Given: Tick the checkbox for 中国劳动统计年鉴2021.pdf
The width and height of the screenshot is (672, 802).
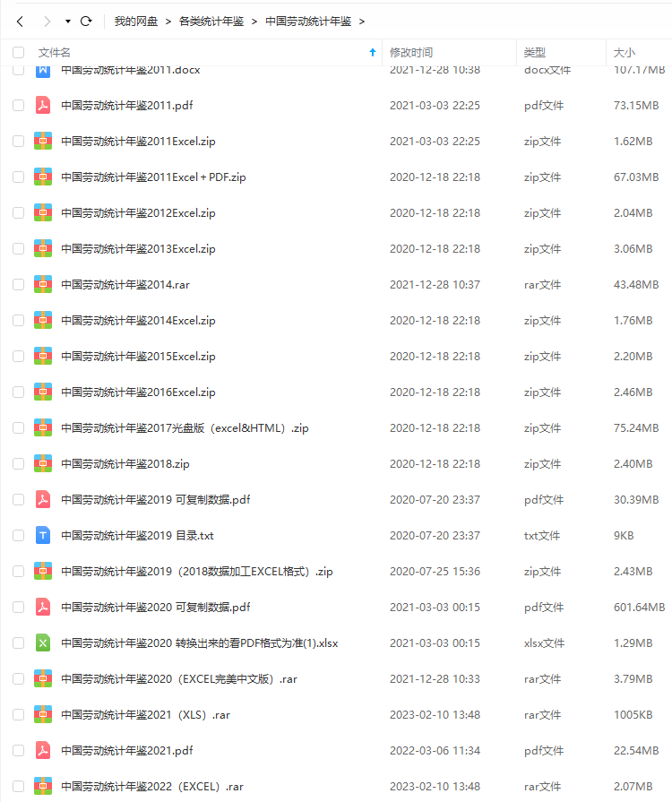Looking at the screenshot, I should [19, 750].
